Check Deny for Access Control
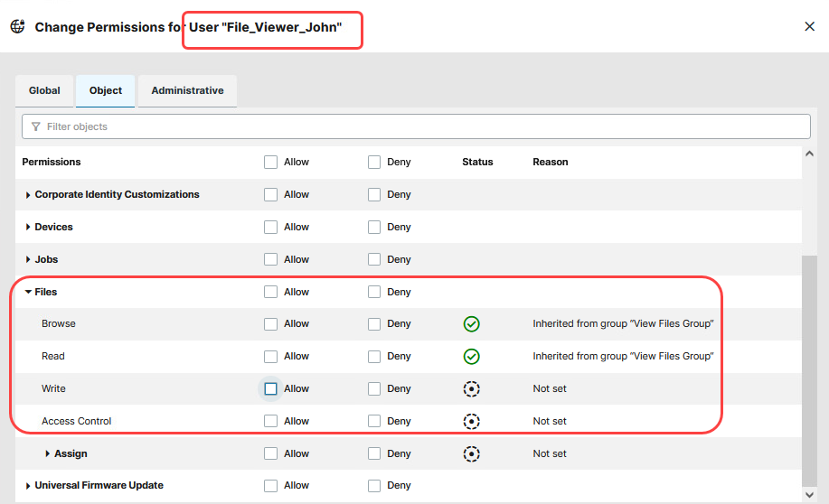 click(374, 422)
